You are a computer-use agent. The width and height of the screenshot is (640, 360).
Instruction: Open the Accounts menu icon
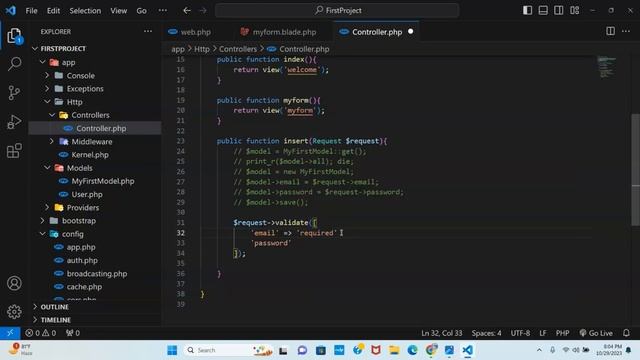click(14, 283)
